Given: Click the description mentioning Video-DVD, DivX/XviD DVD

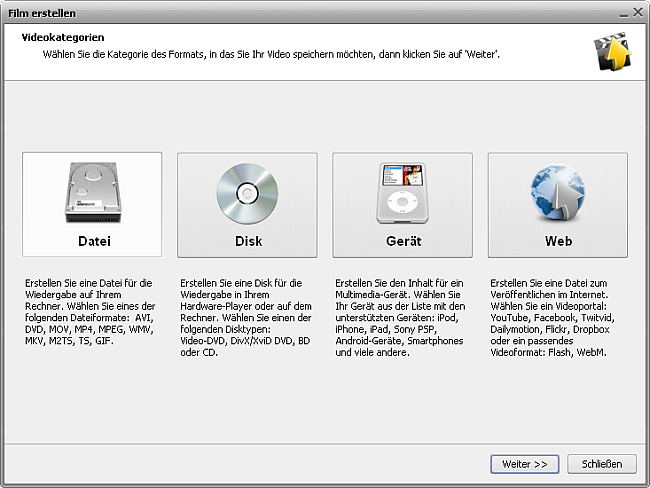Looking at the screenshot, I should pos(245,318).
